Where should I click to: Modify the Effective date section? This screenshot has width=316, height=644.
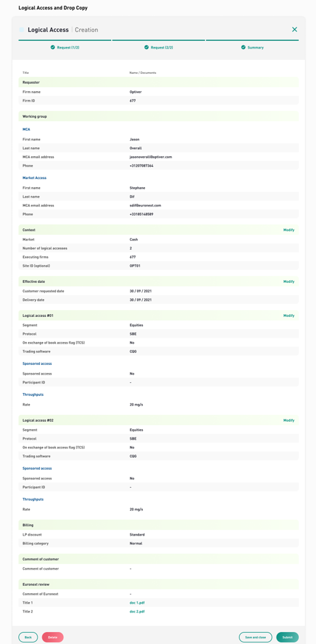pyautogui.click(x=289, y=282)
